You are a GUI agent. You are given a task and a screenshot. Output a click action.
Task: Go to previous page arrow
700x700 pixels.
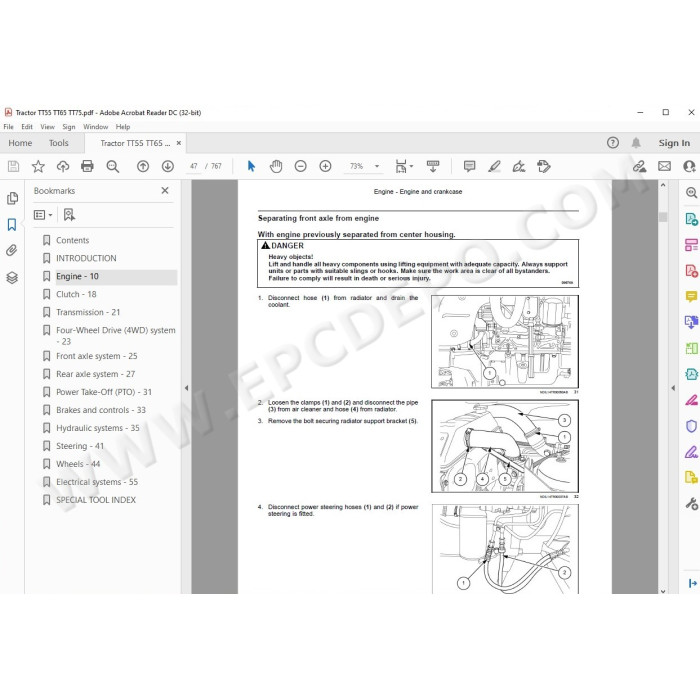[143, 167]
